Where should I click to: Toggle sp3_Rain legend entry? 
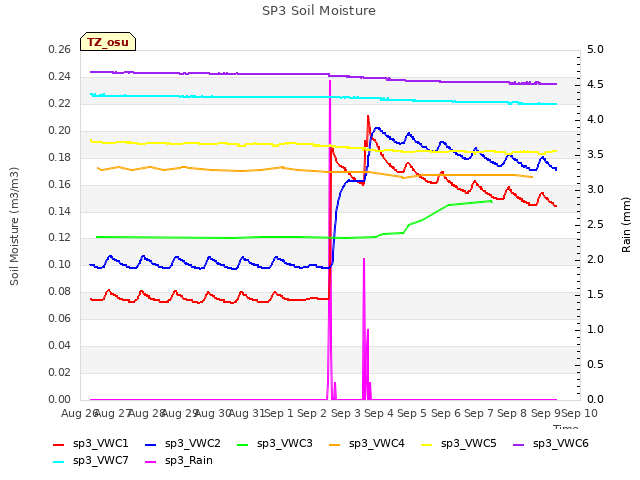point(179,461)
